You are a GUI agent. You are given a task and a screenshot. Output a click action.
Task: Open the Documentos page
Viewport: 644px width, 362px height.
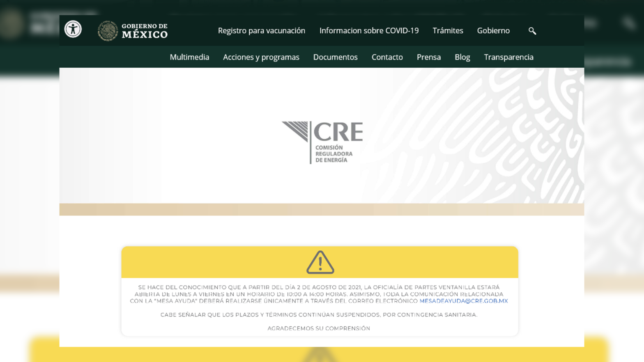click(335, 57)
